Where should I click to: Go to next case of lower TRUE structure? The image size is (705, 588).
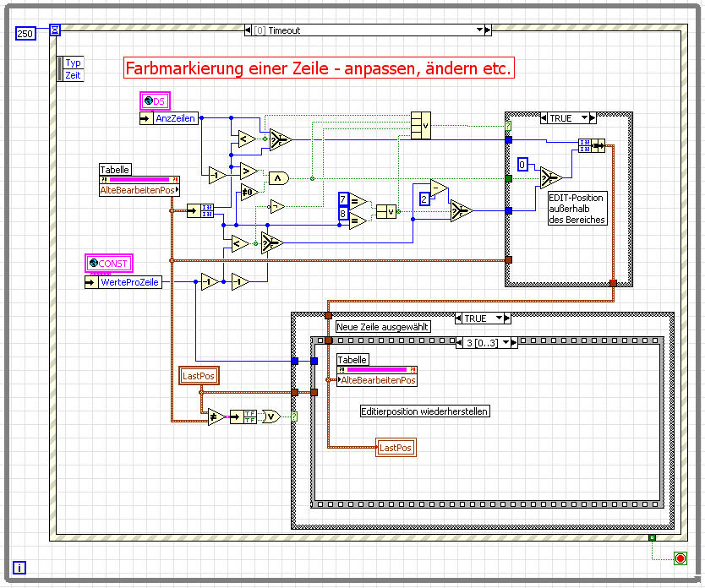click(507, 318)
